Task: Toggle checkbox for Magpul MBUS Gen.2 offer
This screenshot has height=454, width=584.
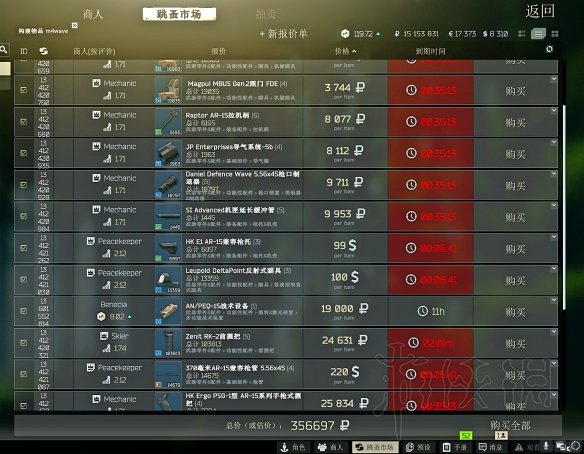Action: pyautogui.click(x=23, y=90)
